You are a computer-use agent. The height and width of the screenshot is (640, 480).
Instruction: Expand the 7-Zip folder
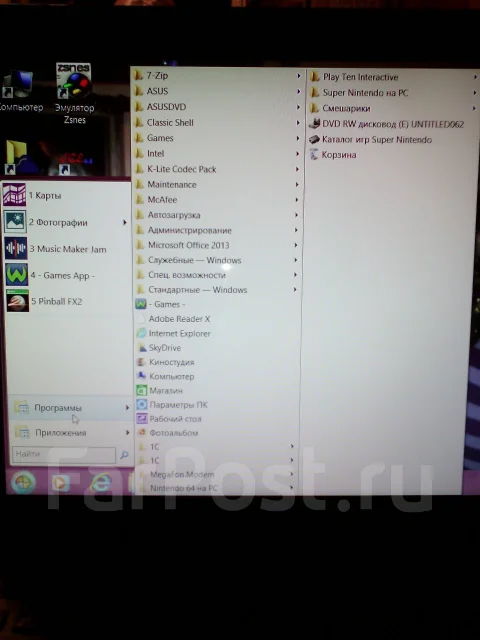click(x=218, y=75)
